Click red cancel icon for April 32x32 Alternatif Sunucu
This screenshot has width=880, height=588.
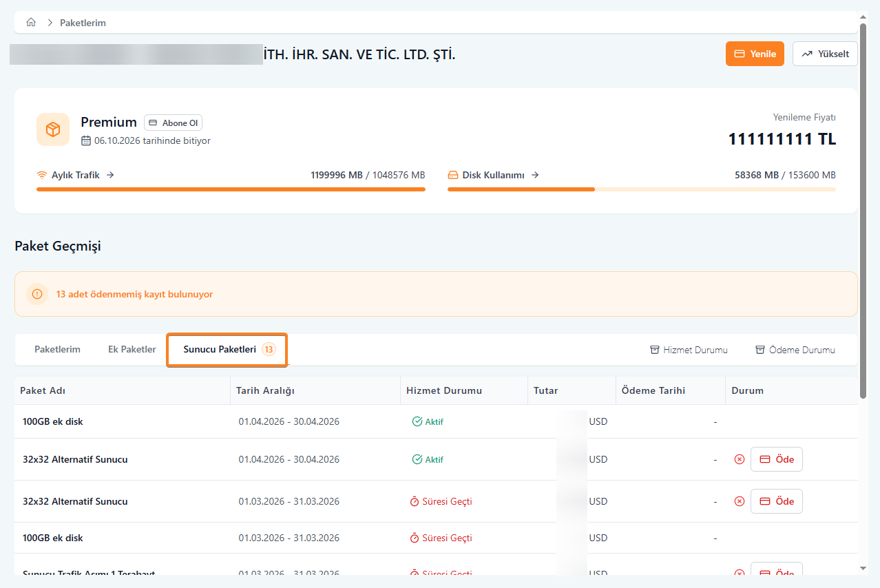pos(740,459)
